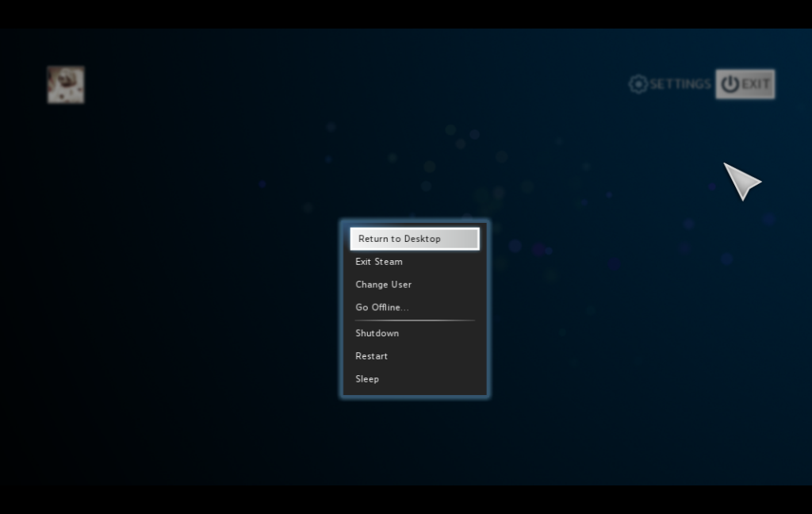Click Go Offline... entry
Image resolution: width=812 pixels, height=514 pixels.
(x=414, y=307)
